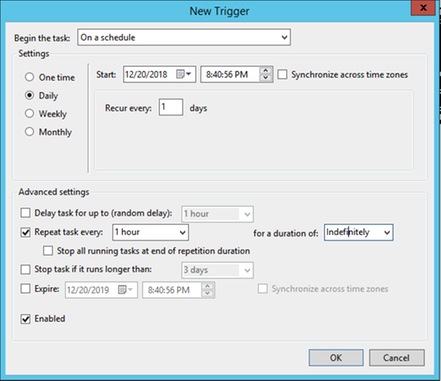Enable Delay task for up to (random delay) checkbox
This screenshot has width=441, height=381.
click(25, 213)
